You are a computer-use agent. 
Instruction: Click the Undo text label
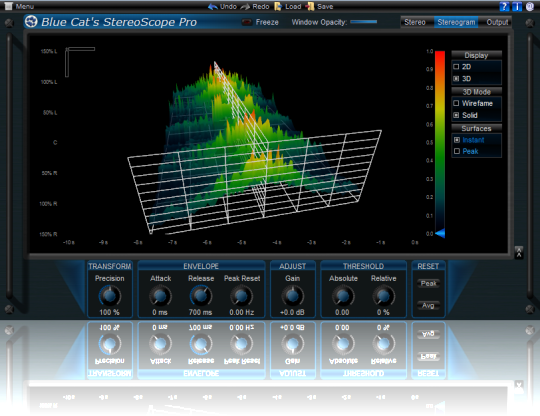tap(228, 7)
